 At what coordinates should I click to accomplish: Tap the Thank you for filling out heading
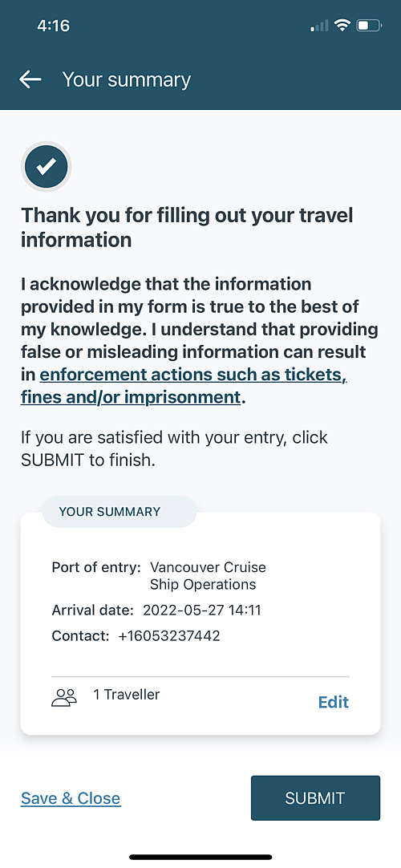click(x=187, y=228)
